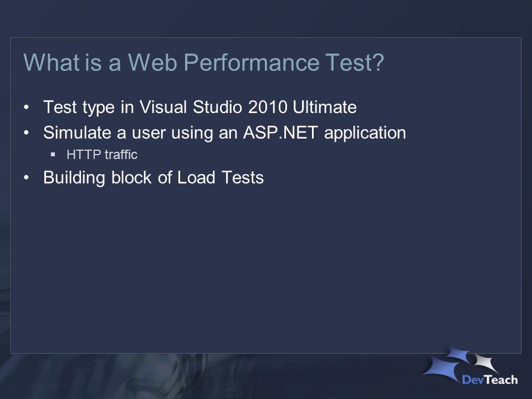Click the 'Test type in Visual Studio 2010 Ultimate' line
Screen dimensions: 532x399
click(200, 108)
